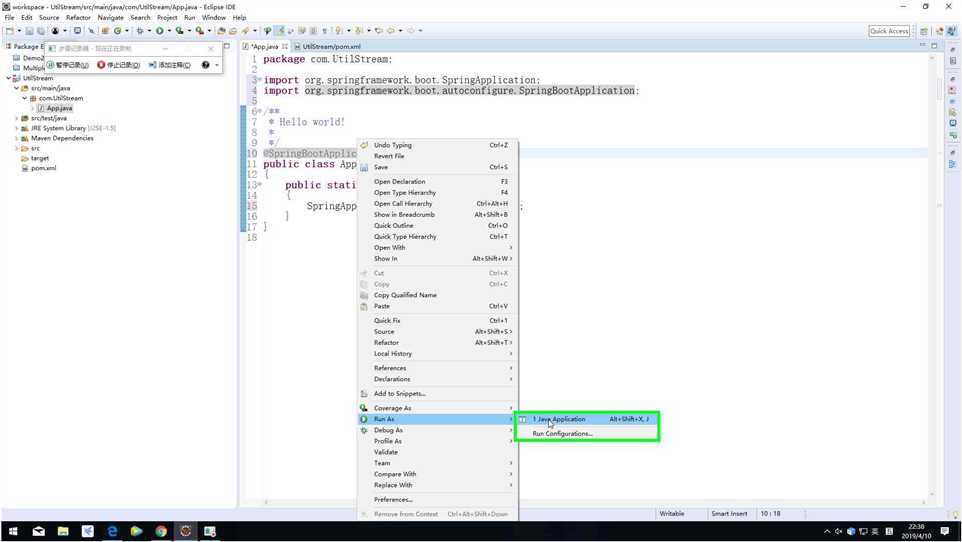Click the Open Perspective icon beside Quick Access
The width and height of the screenshot is (962, 542).
(923, 31)
